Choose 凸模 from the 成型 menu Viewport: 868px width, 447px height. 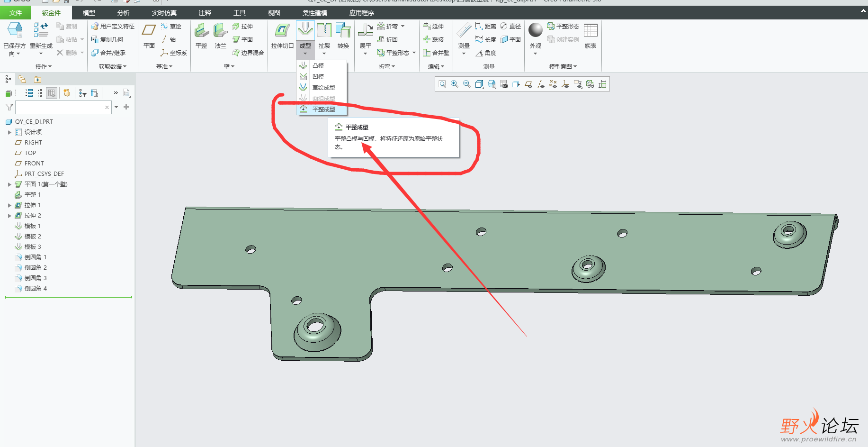[322, 66]
